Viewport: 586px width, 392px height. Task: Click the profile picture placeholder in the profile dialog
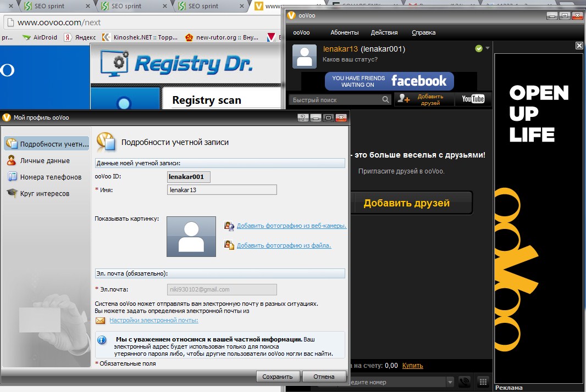191,237
